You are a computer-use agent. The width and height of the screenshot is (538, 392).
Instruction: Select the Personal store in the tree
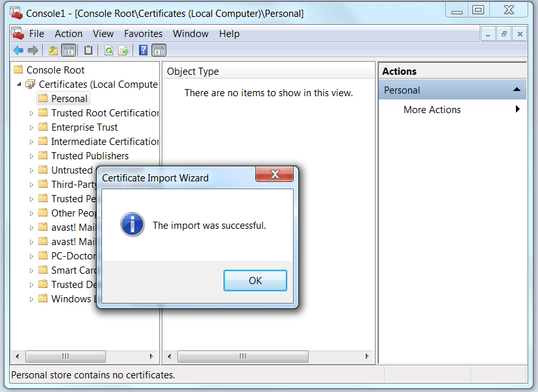[70, 99]
